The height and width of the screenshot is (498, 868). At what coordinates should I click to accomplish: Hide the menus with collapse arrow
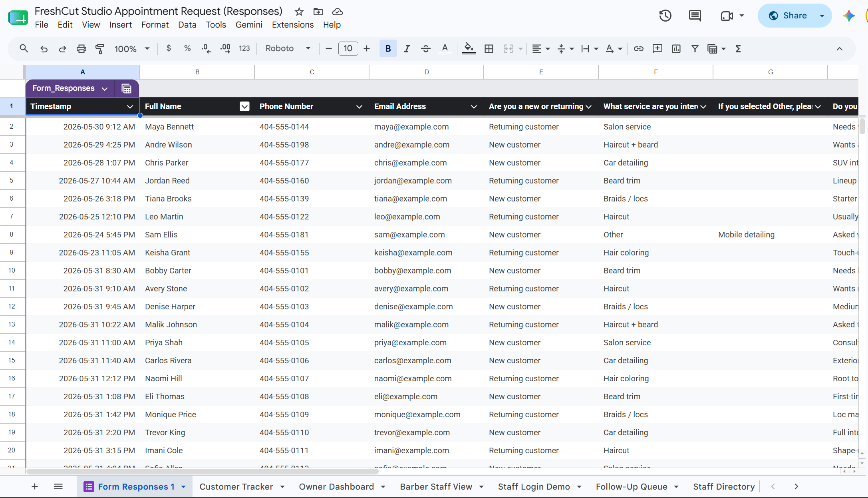point(840,49)
